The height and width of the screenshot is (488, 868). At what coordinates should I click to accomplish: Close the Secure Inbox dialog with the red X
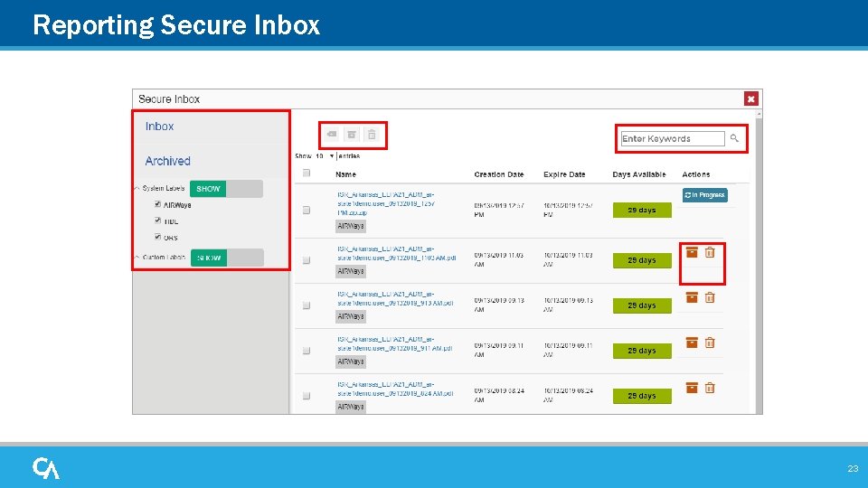(x=750, y=99)
